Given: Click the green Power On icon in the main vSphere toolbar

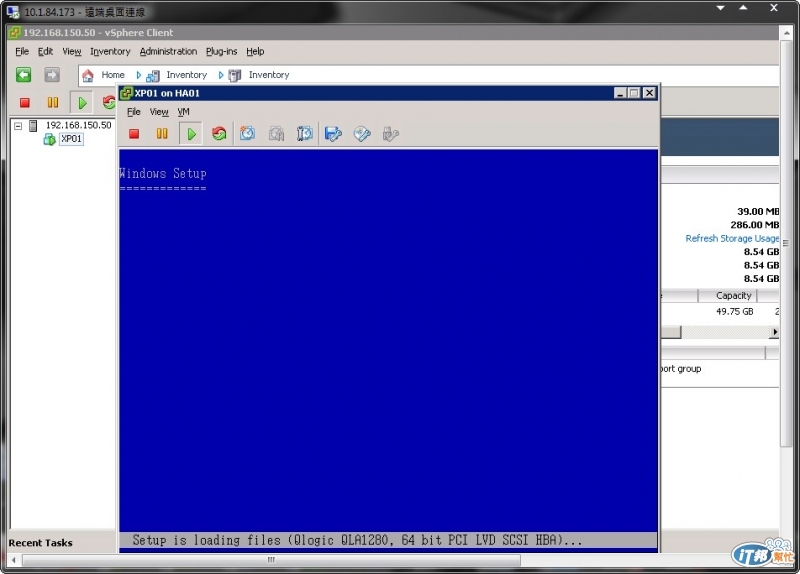Looking at the screenshot, I should point(82,103).
